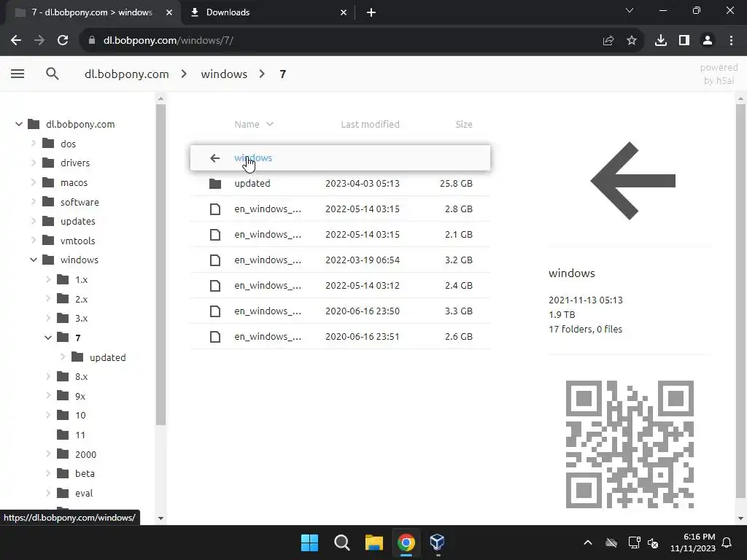Screen dimensions: 747x560
Task: Open Chrome downloads toolbar icon
Action: coord(661,41)
